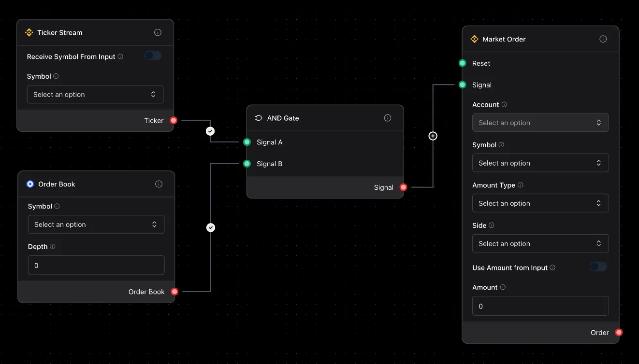Viewport: 639px width, 364px height.
Task: Open the Amount Type dropdown
Action: [540, 203]
